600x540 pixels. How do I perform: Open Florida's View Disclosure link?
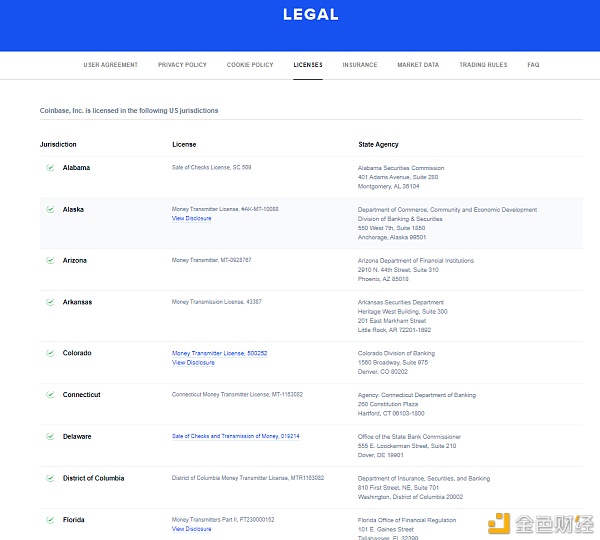[x=191, y=529]
